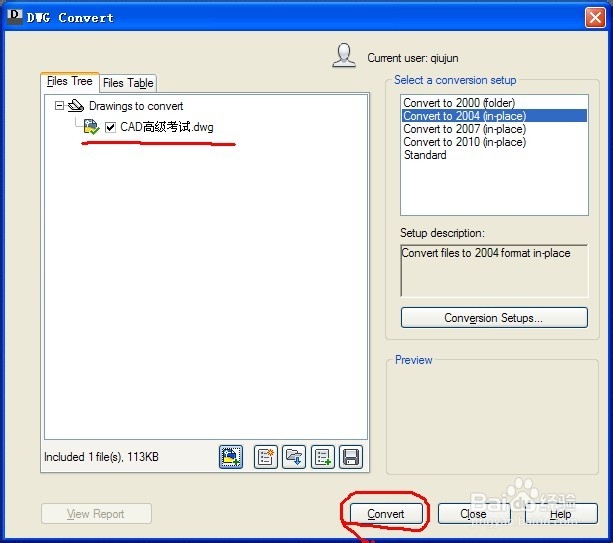Viewport: 613px width, 543px height.
Task: Click the Current user: qiujun text
Action: [413, 58]
